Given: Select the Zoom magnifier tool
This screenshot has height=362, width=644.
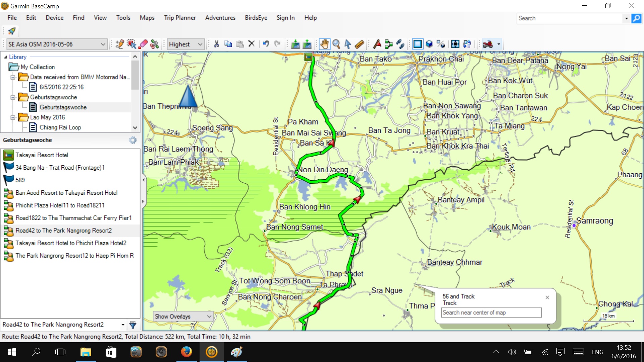Looking at the screenshot, I should tap(336, 44).
